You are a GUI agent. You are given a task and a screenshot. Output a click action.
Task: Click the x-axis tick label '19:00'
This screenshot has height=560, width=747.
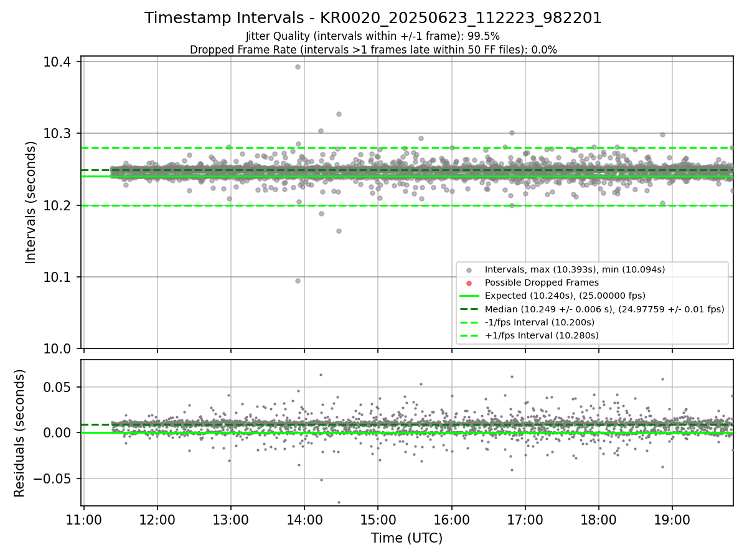(672, 518)
